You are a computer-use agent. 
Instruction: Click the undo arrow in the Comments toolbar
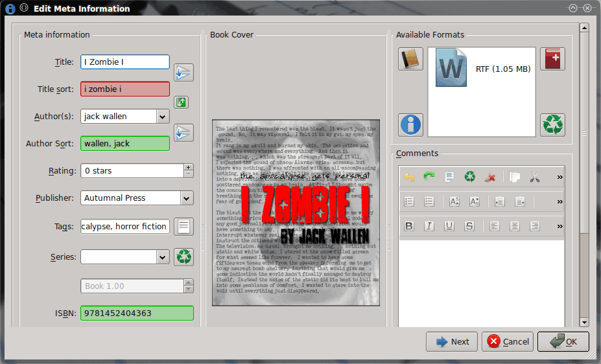tap(409, 177)
